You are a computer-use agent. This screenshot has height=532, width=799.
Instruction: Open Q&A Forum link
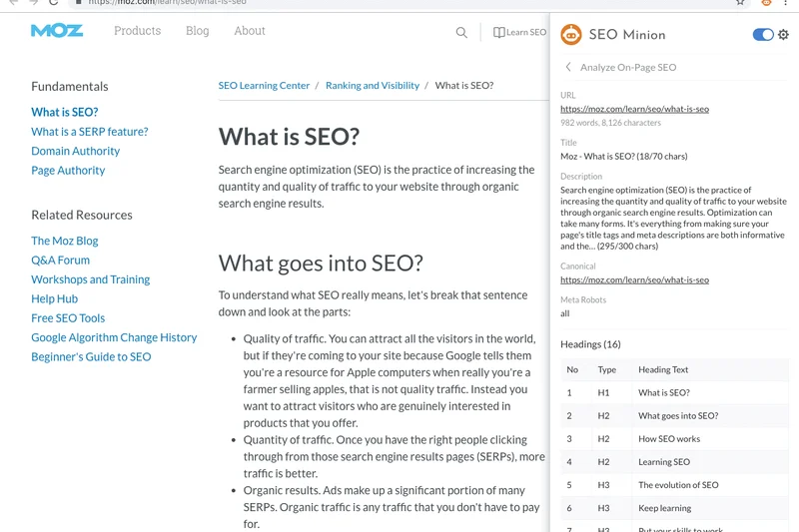(x=60, y=261)
